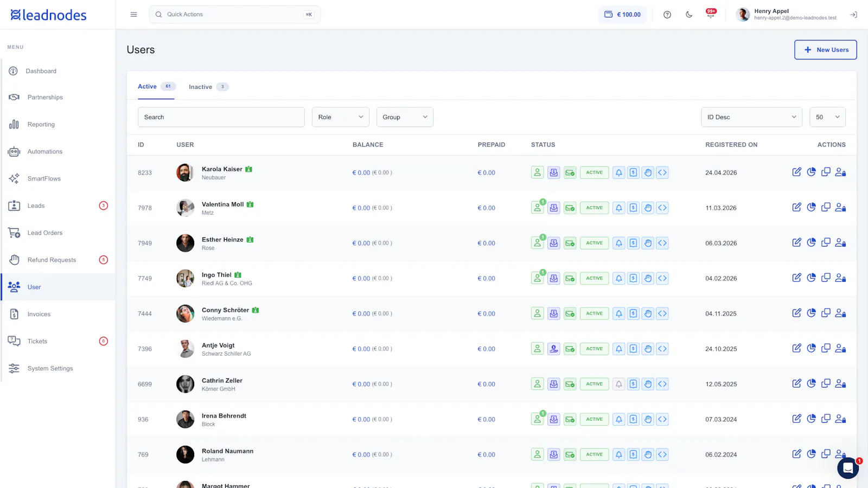Image resolution: width=868 pixels, height=488 pixels.
Task: Click the ID cell 8233
Action: [x=145, y=172]
